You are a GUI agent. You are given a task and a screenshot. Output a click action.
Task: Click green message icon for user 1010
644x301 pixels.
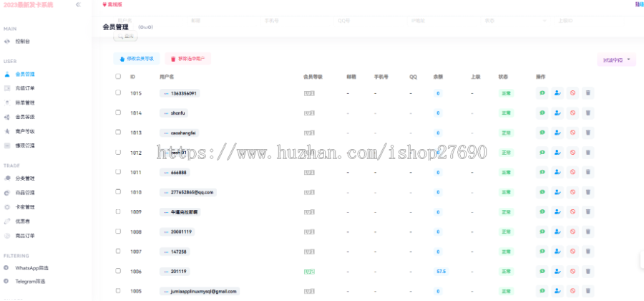coord(542,192)
